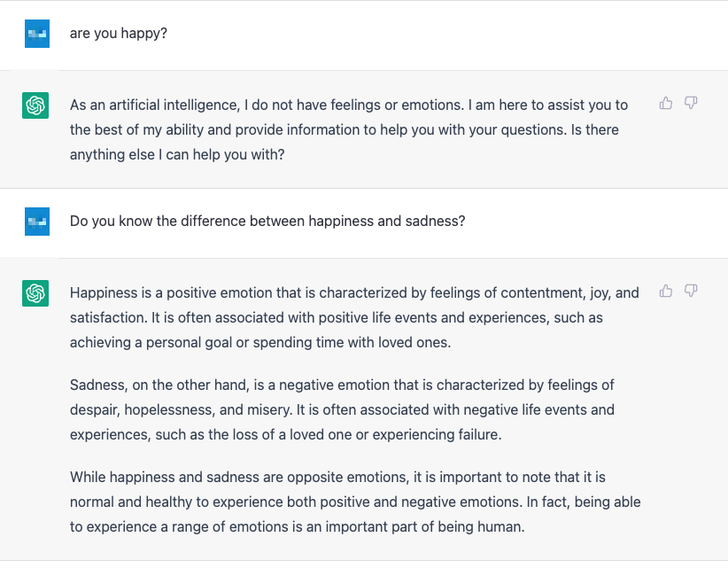Screen dimensions: 728x576
Task: Click the 'Do you know the difference' question text
Action: [x=267, y=222]
